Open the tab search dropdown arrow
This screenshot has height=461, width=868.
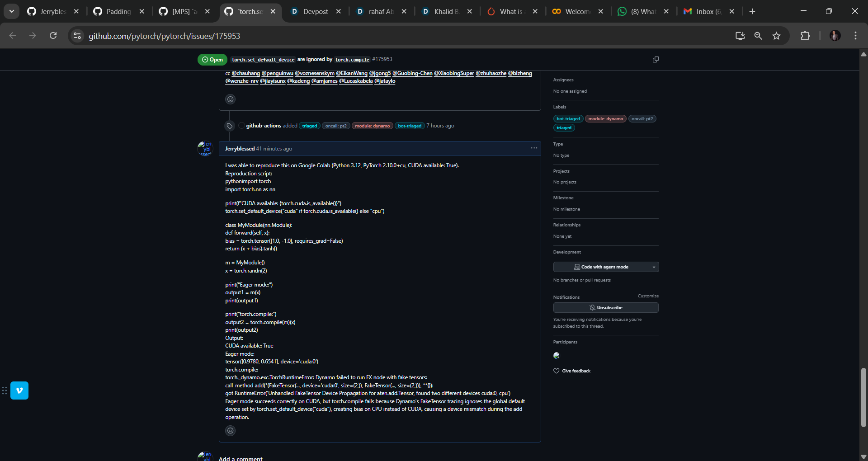coord(12,11)
